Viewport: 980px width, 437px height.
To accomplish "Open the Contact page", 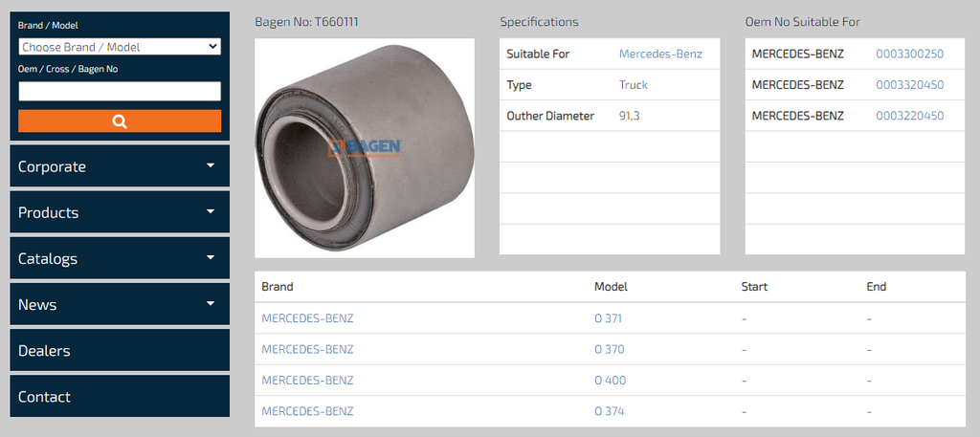I will coord(120,397).
